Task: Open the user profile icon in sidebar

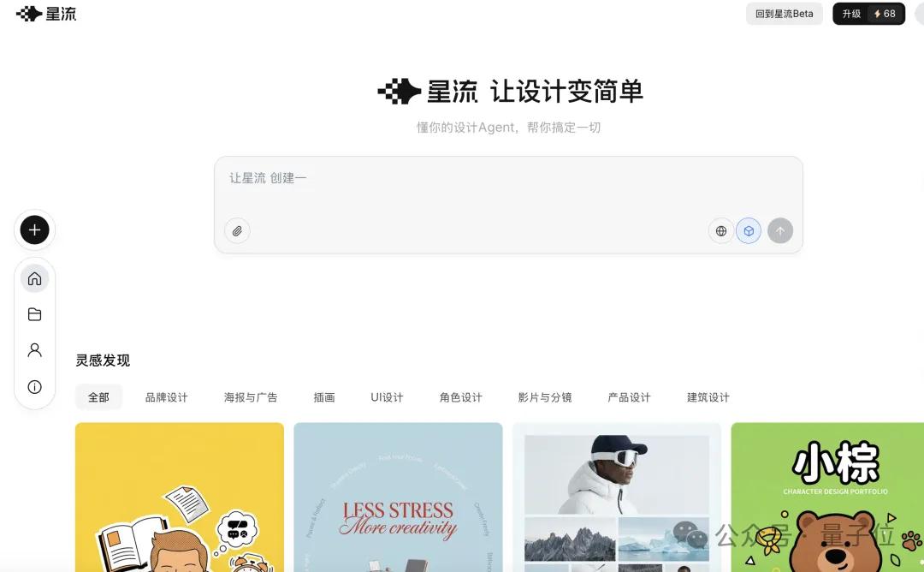Action: click(35, 350)
